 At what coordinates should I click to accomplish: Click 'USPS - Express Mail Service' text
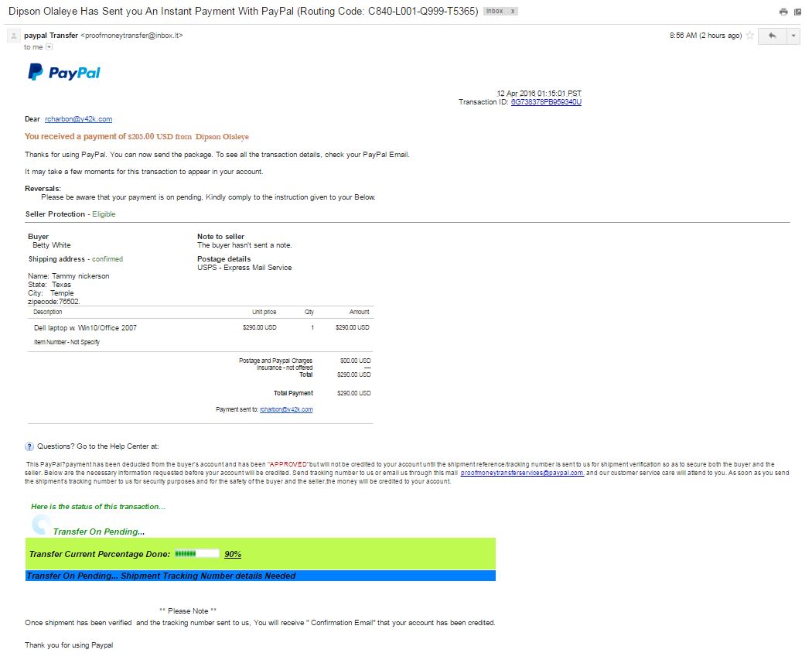(244, 267)
